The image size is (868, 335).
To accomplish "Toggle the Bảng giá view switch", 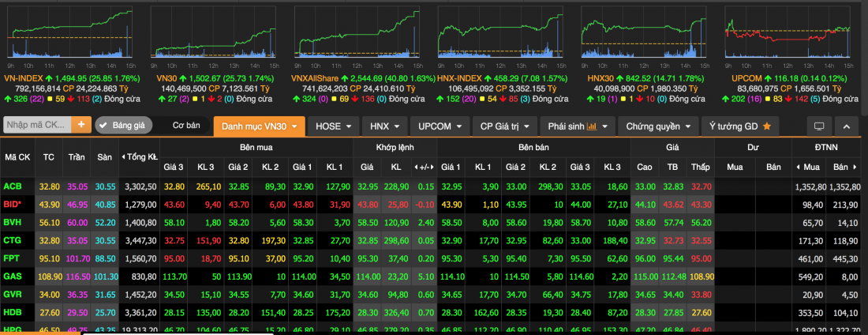I will [x=123, y=126].
